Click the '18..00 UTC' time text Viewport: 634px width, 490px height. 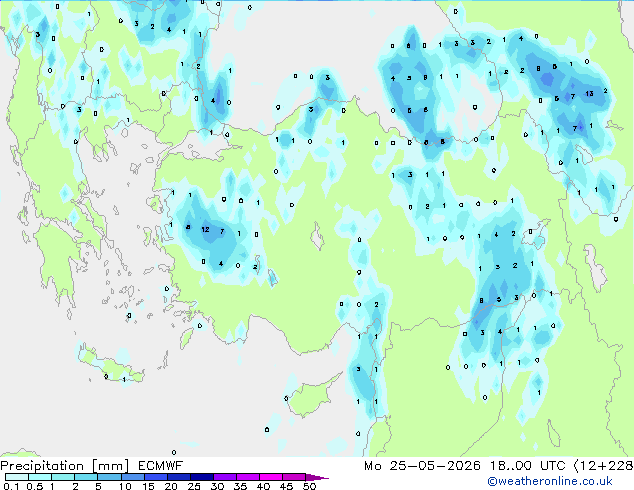[x=527, y=466]
